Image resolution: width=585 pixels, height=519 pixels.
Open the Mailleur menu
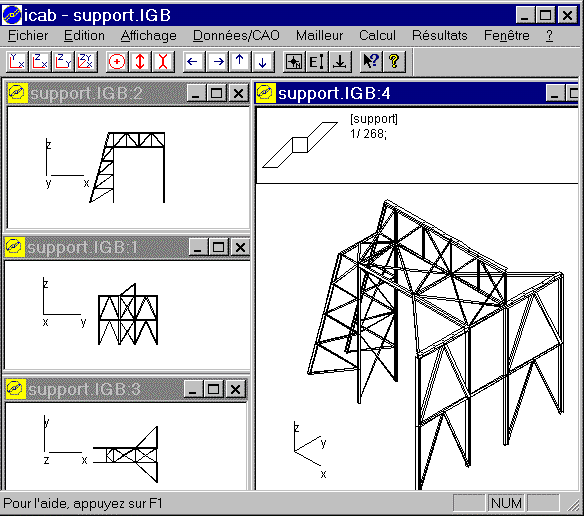click(x=319, y=35)
